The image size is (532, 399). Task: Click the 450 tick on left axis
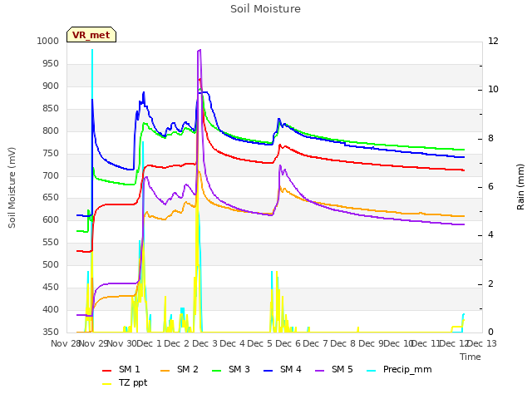[x=51, y=287]
